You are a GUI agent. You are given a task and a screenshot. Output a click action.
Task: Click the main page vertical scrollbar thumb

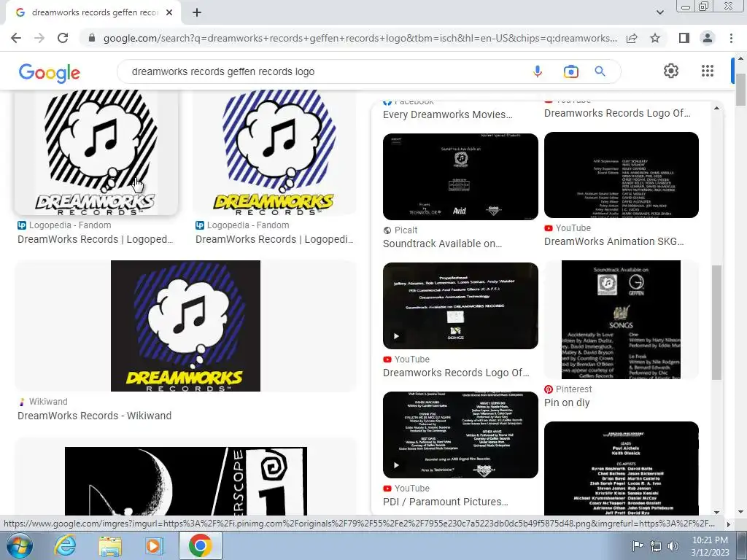[740, 90]
